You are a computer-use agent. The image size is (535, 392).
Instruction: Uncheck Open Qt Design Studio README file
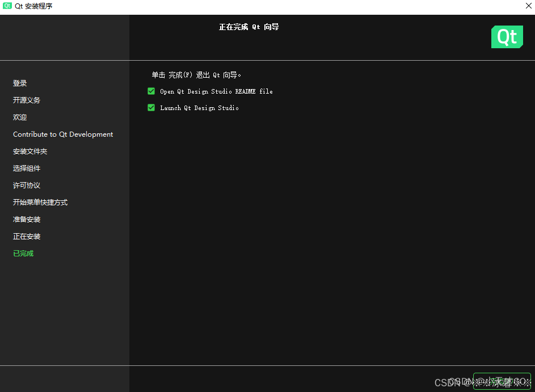pyautogui.click(x=151, y=91)
